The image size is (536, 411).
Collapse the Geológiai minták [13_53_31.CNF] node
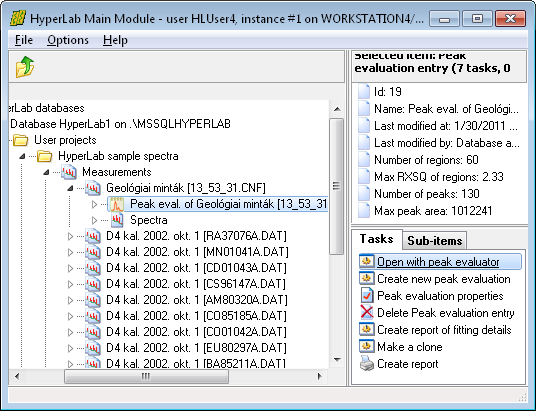click(x=70, y=188)
